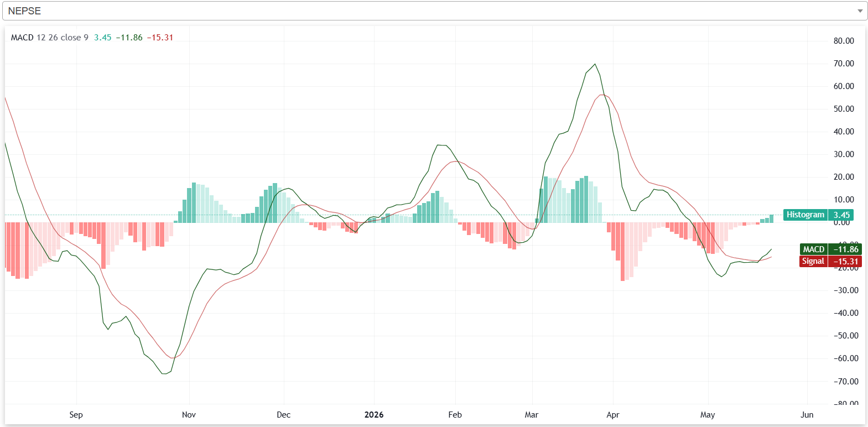Click the Apr label on time axis
Image resolution: width=868 pixels, height=427 pixels.
coord(612,415)
